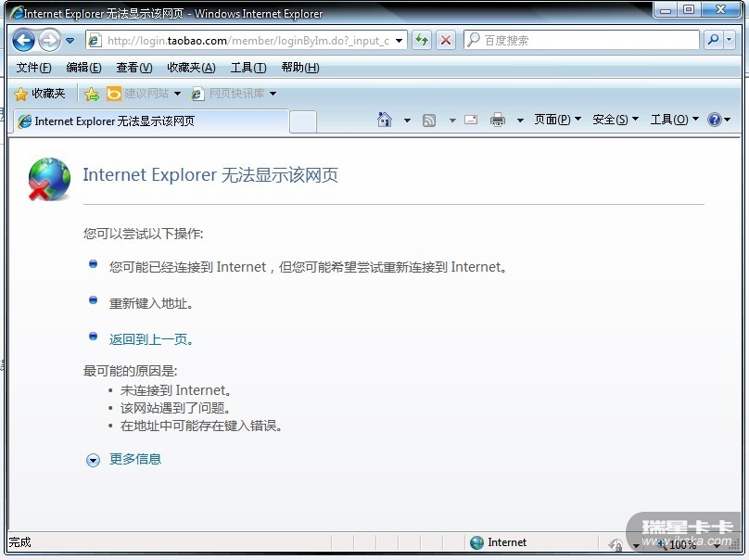Open the 收藏夹 favorites star button
The height and width of the screenshot is (560, 749).
(40, 94)
